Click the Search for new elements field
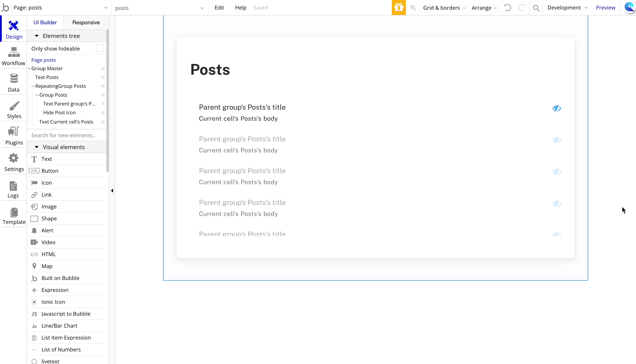The height and width of the screenshot is (364, 636). click(66, 135)
